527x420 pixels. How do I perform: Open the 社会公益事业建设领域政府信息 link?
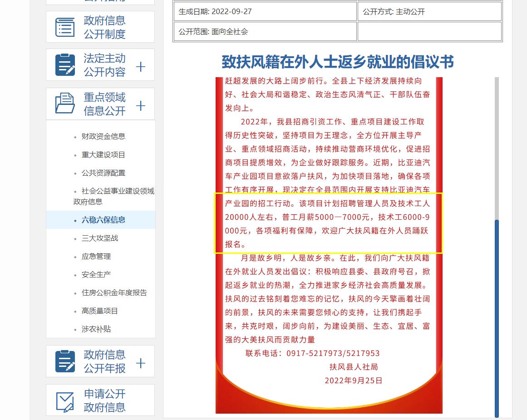click(x=109, y=197)
